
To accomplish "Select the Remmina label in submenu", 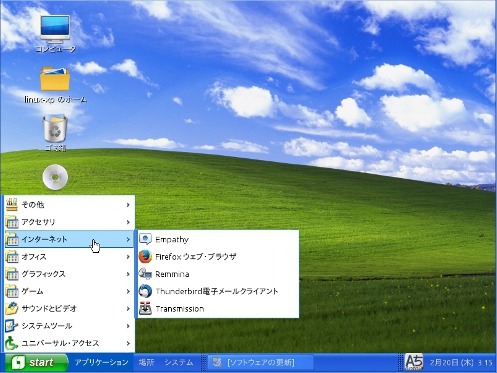I will 172,274.
